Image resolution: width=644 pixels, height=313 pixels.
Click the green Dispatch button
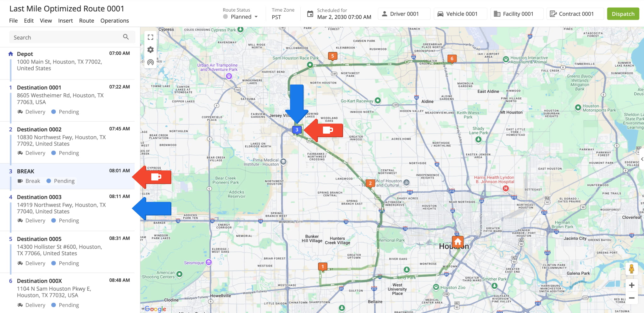pyautogui.click(x=623, y=14)
